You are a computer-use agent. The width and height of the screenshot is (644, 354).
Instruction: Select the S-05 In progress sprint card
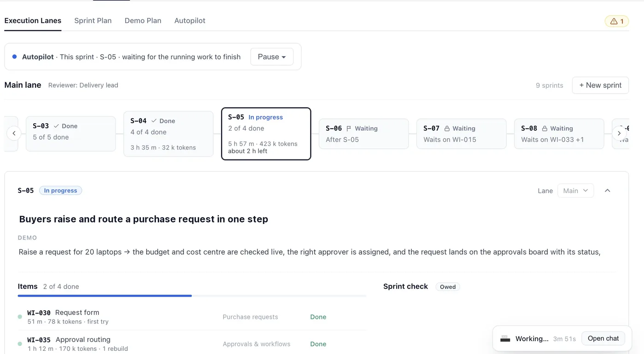point(266,134)
